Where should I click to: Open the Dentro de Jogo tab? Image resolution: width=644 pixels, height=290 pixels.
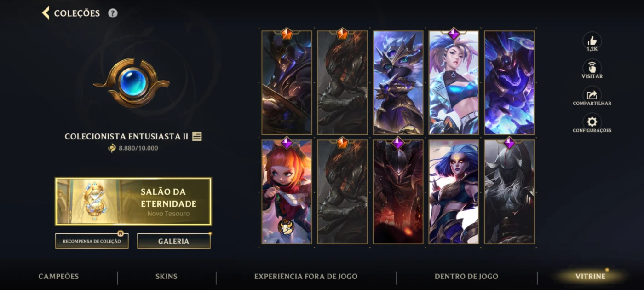pyautogui.click(x=466, y=277)
